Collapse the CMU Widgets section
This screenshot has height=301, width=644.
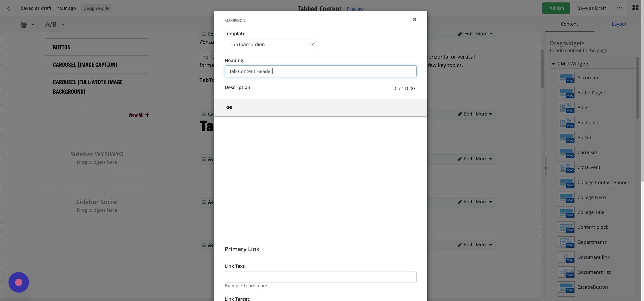click(x=554, y=64)
